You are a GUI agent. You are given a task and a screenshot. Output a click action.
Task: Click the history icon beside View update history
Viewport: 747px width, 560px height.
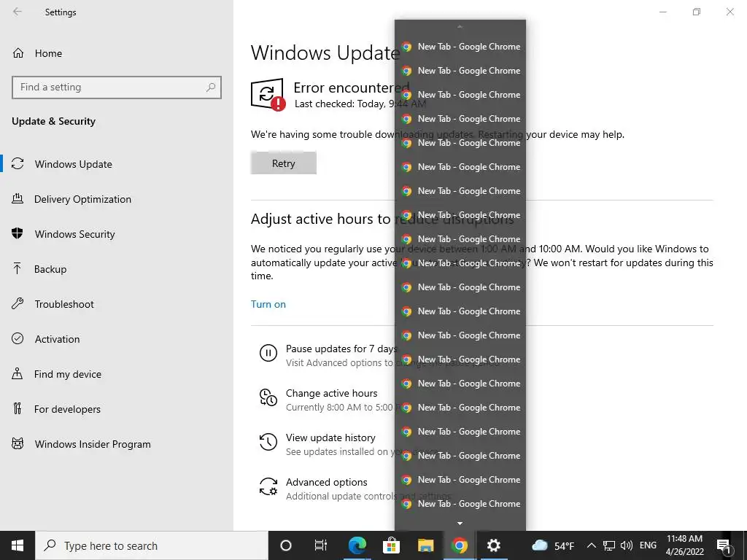click(268, 442)
